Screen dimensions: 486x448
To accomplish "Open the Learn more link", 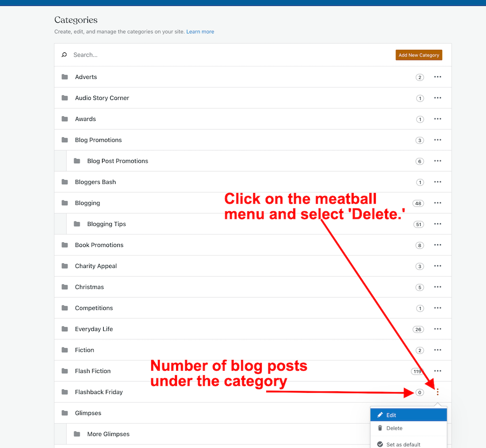I will 200,32.
